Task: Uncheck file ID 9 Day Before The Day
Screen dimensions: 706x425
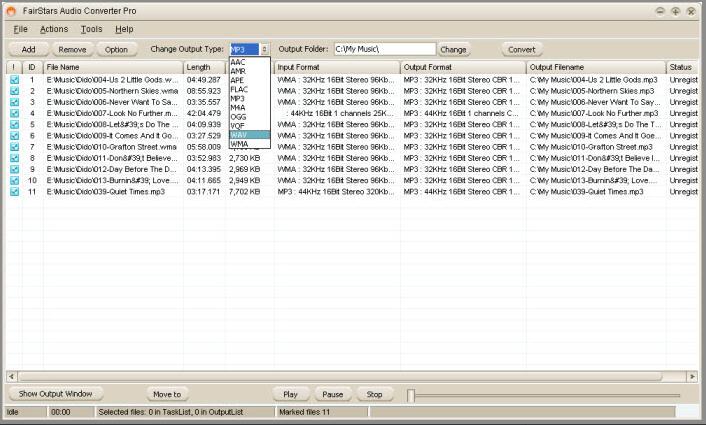Action: (14, 169)
